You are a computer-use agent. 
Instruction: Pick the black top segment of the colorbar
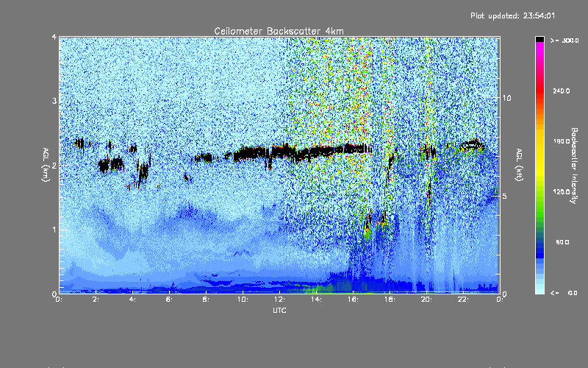(539, 39)
